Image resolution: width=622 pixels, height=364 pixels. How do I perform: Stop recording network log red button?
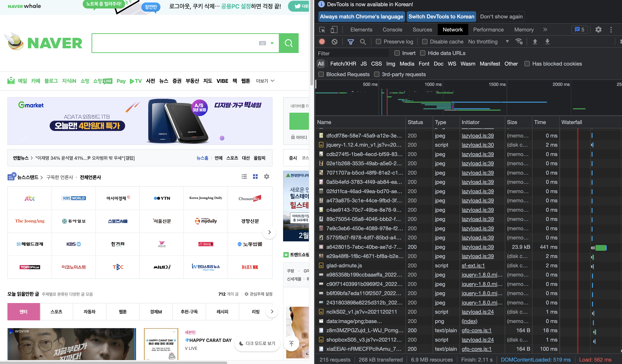pyautogui.click(x=322, y=42)
